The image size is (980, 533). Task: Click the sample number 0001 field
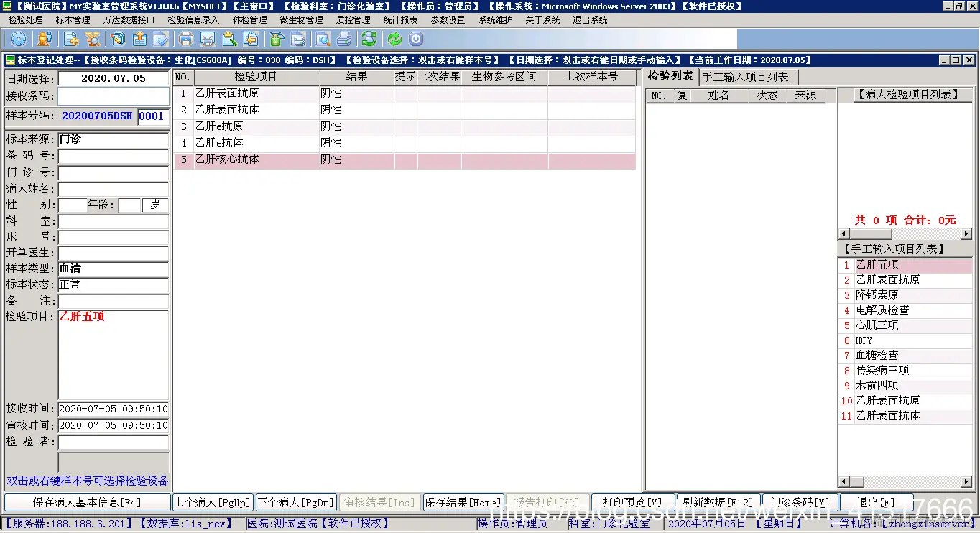point(152,116)
